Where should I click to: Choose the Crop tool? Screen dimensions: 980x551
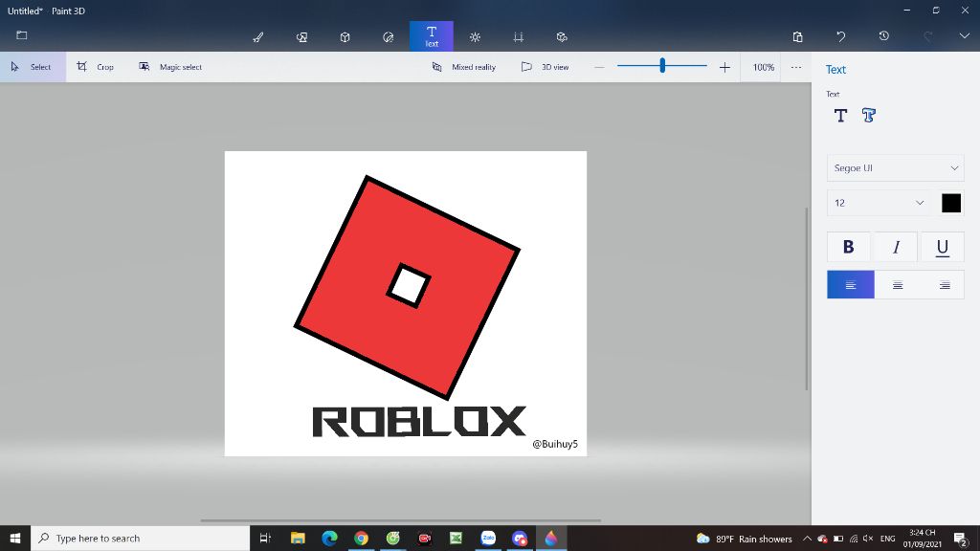tap(95, 67)
